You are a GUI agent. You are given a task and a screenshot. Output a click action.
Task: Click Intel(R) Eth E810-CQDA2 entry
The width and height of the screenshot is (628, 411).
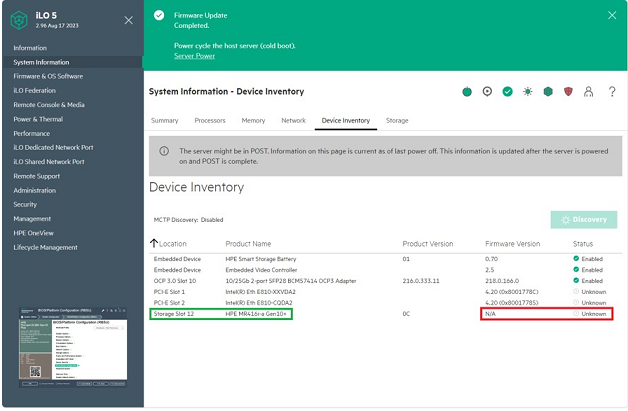(x=259, y=303)
